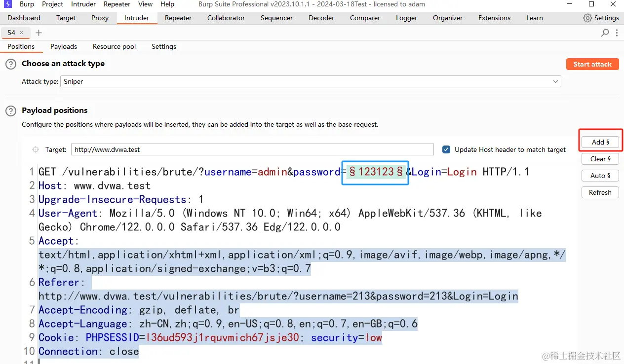Switch to the Comparer tab
This screenshot has width=624, height=364.
(365, 18)
